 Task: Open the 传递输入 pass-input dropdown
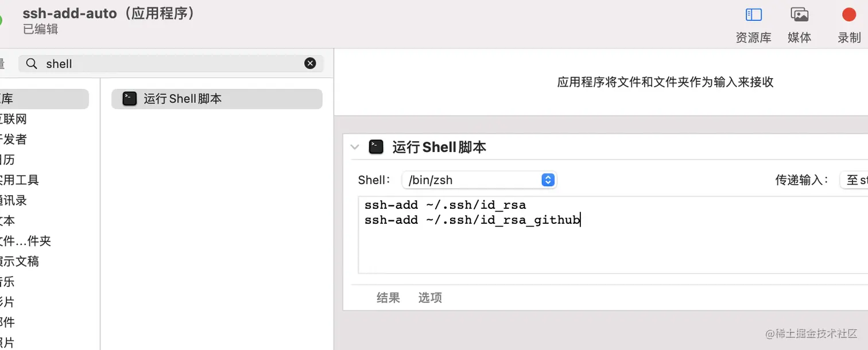coord(854,180)
